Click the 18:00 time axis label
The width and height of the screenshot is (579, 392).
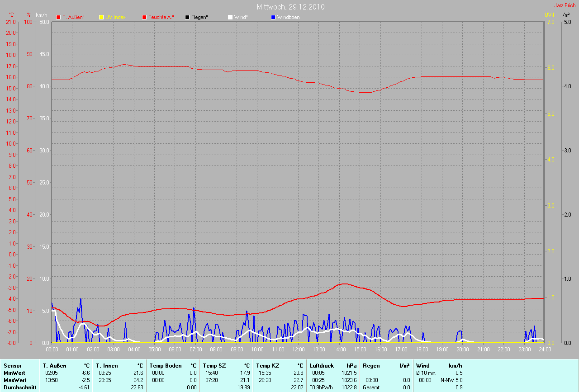(x=422, y=349)
